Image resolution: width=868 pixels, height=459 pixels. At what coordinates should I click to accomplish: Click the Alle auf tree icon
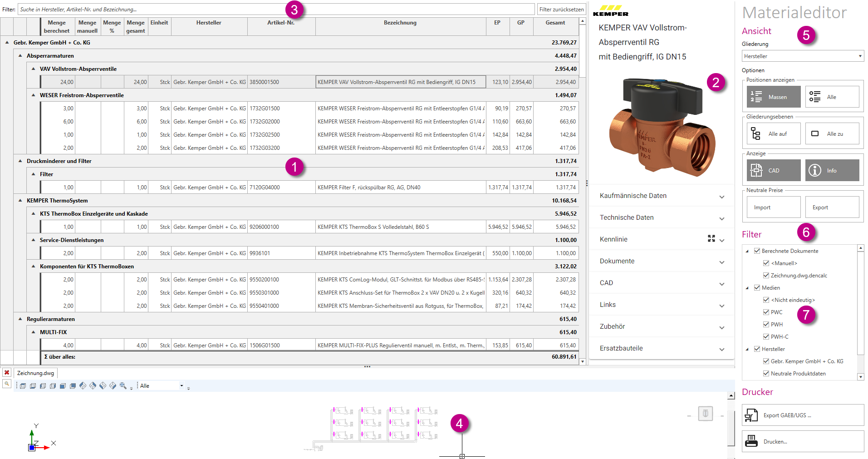coord(755,133)
